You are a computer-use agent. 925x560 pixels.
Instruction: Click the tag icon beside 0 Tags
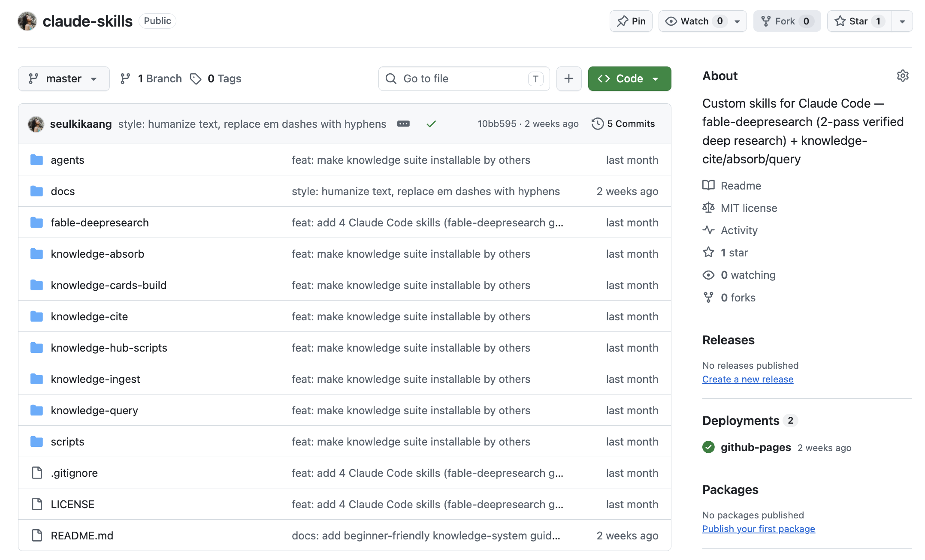tap(196, 79)
